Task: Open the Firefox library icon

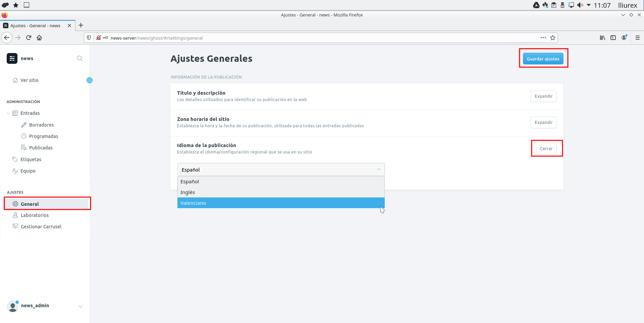Action: [x=602, y=38]
